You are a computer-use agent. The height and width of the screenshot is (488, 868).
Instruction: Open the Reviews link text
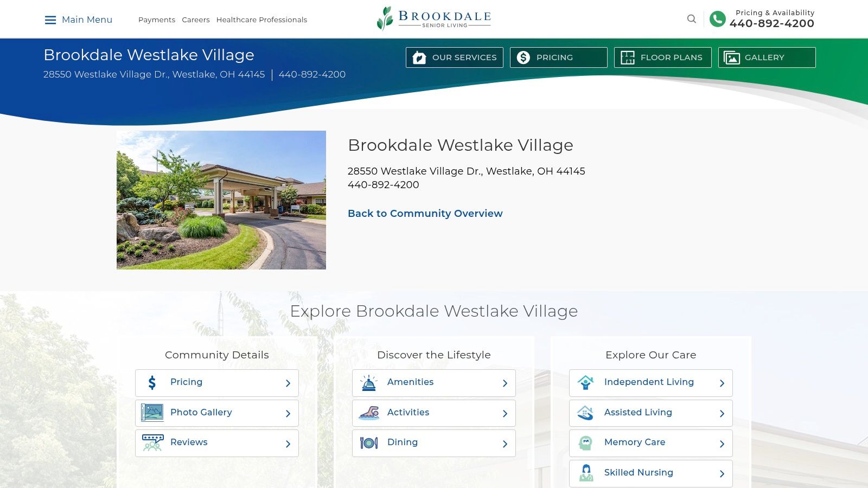pyautogui.click(x=189, y=442)
